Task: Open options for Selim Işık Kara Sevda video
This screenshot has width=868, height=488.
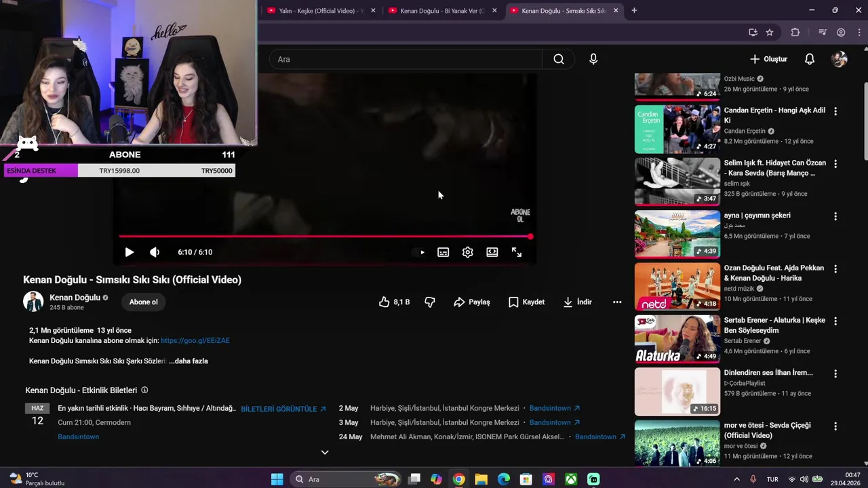Action: (835, 164)
